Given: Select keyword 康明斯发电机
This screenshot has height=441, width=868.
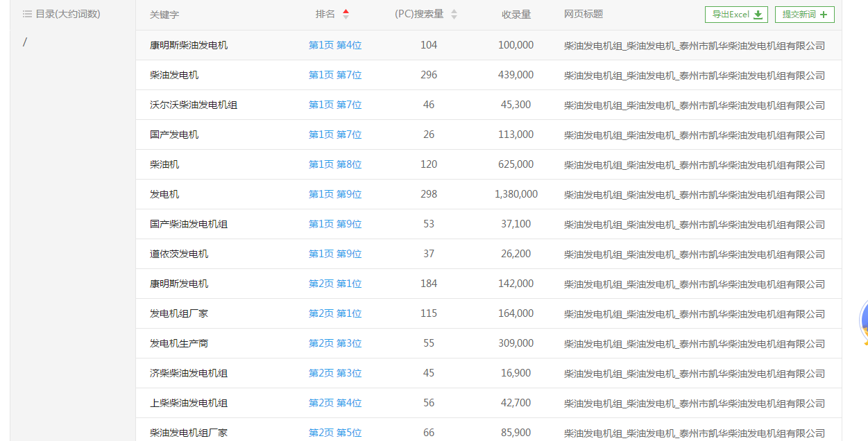Looking at the screenshot, I should tap(179, 284).
